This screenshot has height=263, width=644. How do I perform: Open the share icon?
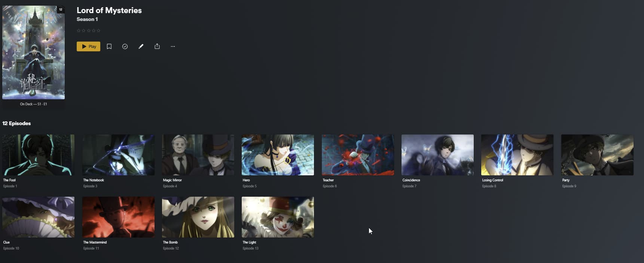[157, 46]
